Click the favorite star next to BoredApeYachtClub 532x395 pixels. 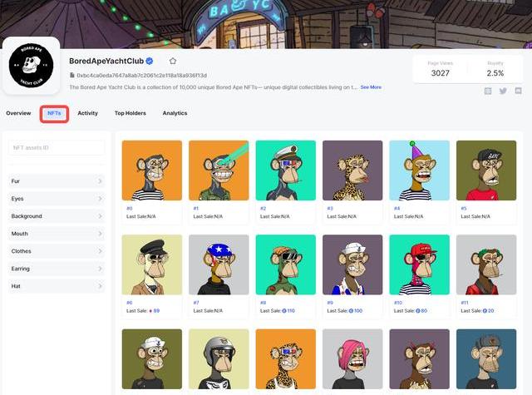tap(173, 62)
